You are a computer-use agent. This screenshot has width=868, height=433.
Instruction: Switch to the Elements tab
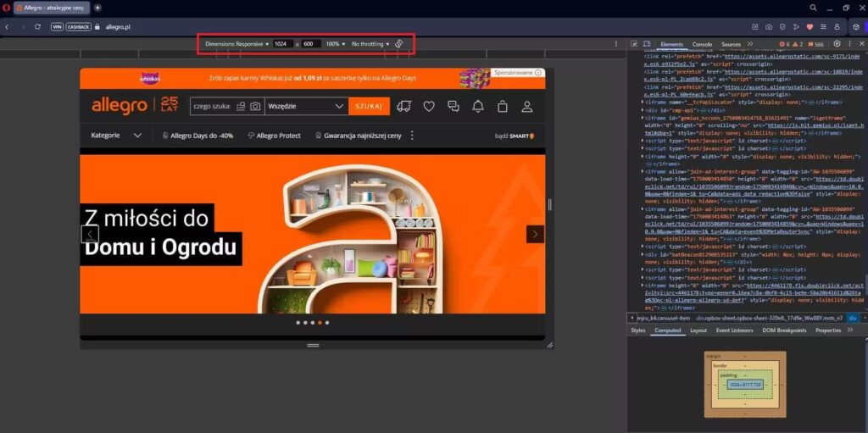click(671, 44)
